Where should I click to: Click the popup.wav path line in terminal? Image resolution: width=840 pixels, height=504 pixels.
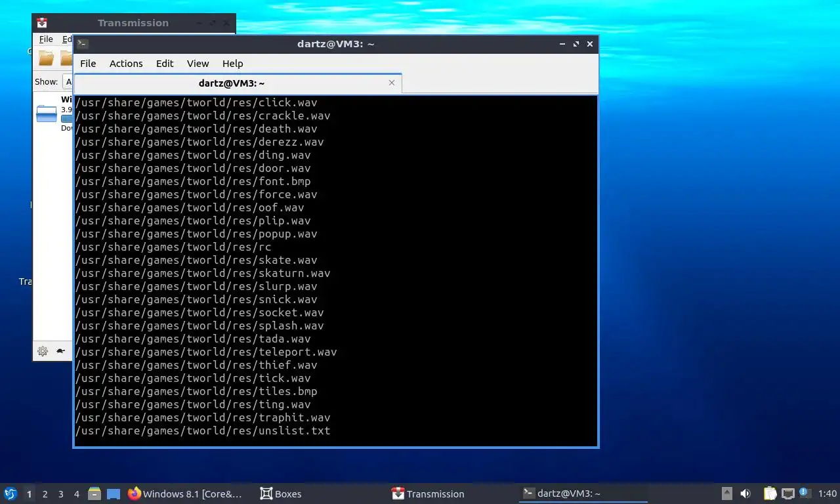(196, 234)
